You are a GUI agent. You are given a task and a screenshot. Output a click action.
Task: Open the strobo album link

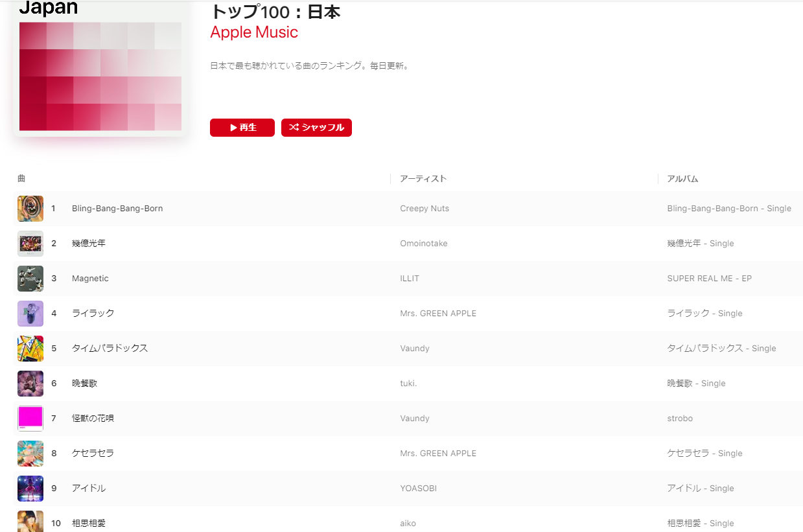coord(680,419)
